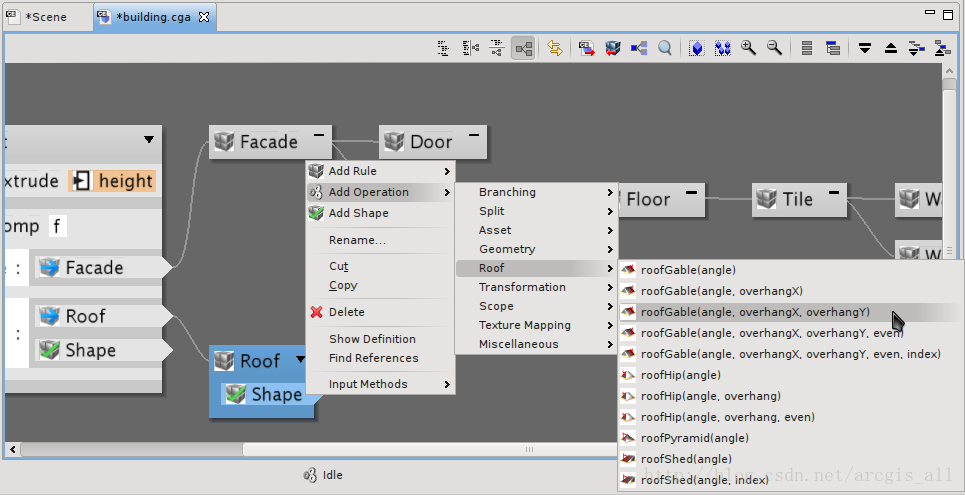
Task: Choose Delete from context menu
Action: pyautogui.click(x=380, y=312)
